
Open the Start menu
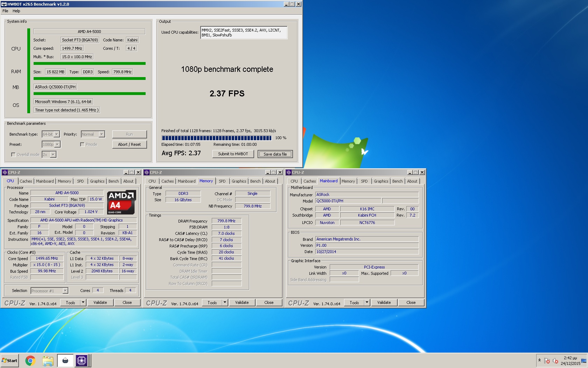click(x=9, y=360)
